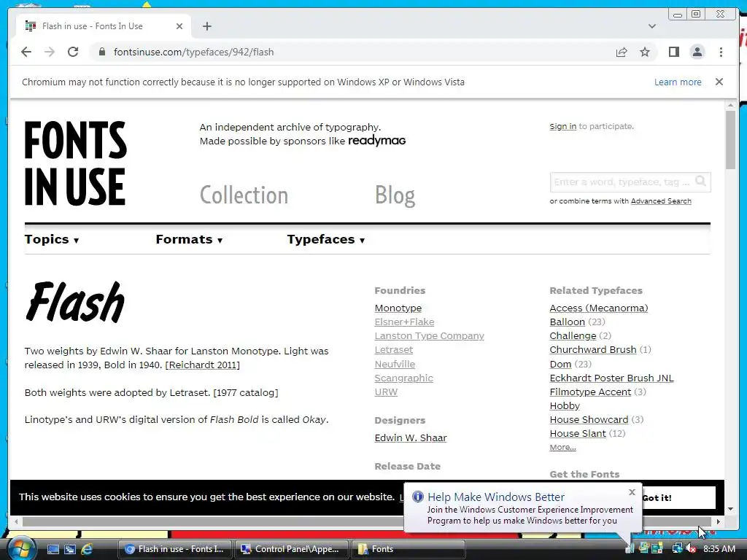Open the Churchward Brush typeface link
Image resolution: width=747 pixels, height=560 pixels.
click(x=592, y=349)
